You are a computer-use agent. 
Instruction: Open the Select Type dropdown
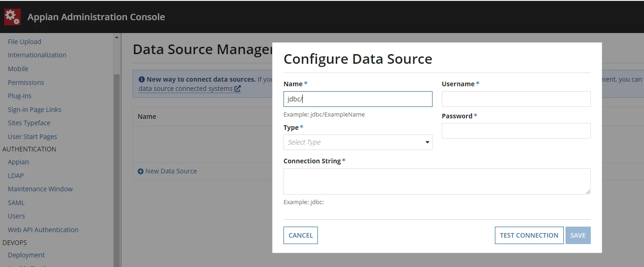tap(358, 142)
